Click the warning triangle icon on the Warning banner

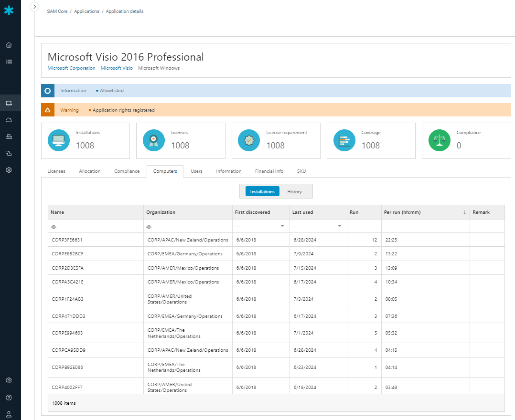pos(47,110)
